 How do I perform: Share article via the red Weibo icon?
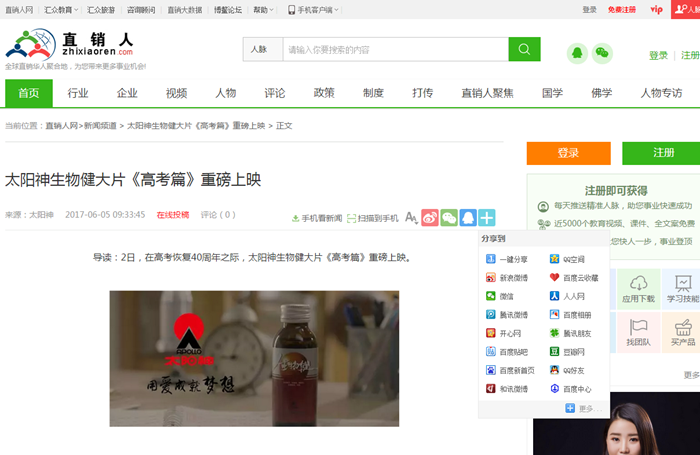pyautogui.click(x=430, y=218)
